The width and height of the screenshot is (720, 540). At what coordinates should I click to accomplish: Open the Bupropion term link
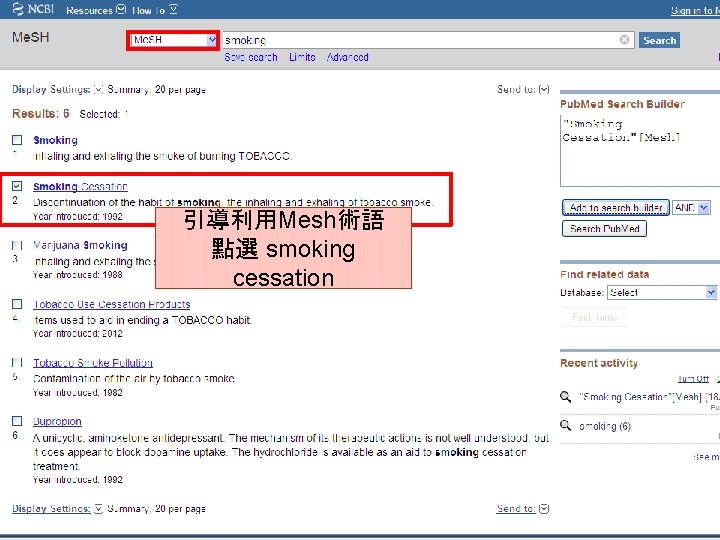pyautogui.click(x=57, y=422)
